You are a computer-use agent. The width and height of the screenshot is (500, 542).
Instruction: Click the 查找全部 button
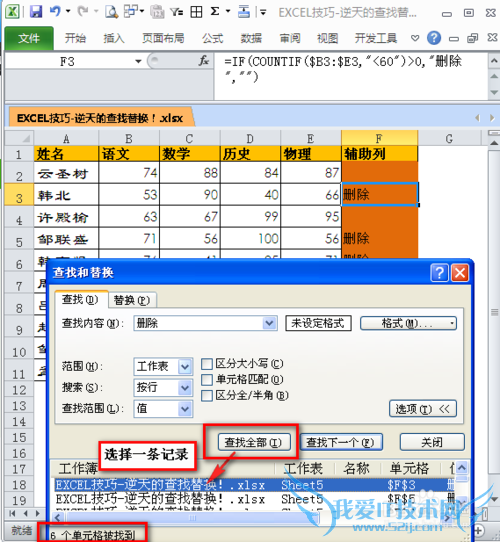tap(253, 442)
